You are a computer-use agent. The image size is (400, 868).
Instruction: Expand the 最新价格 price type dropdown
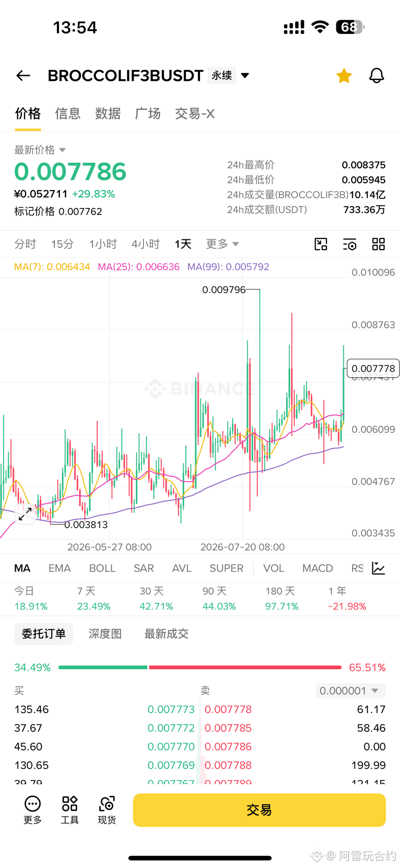click(40, 150)
